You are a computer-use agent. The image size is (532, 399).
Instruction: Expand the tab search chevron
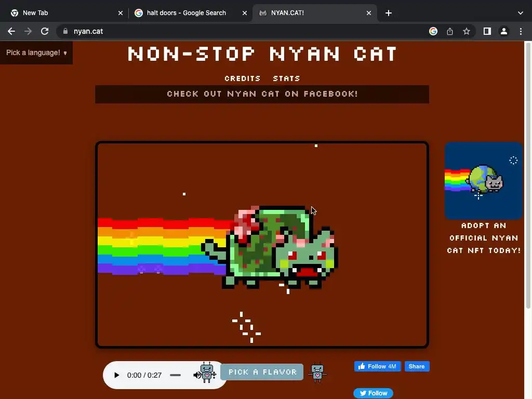(x=521, y=13)
